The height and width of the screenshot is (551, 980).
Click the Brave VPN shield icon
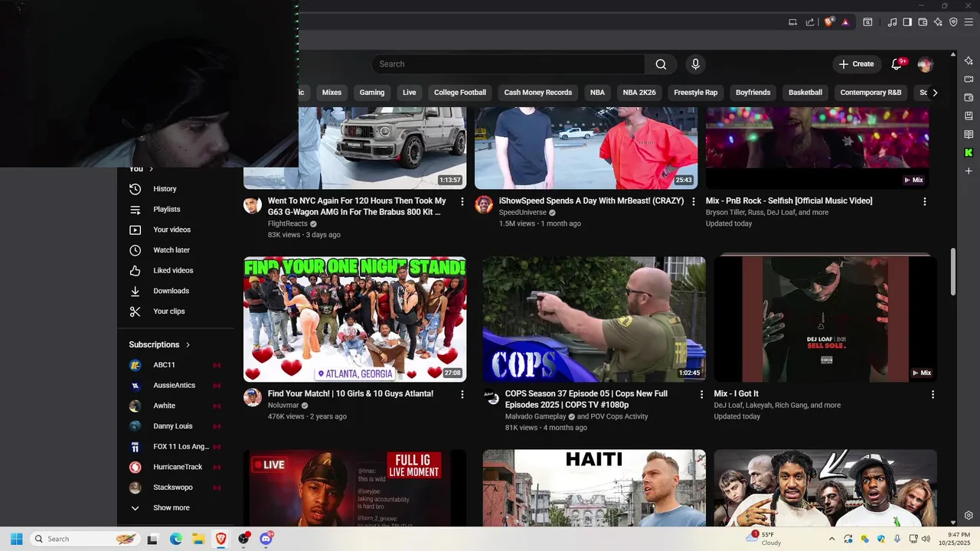tap(953, 22)
